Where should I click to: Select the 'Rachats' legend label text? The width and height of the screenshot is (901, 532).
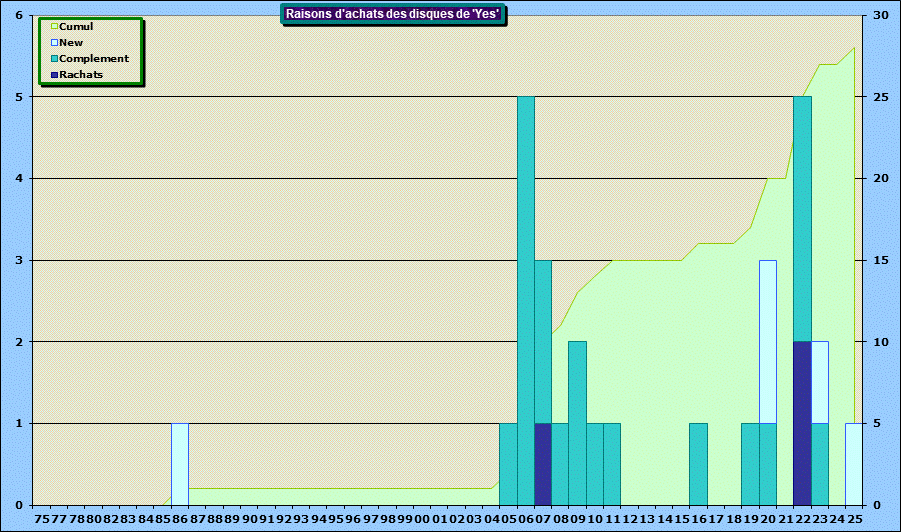click(x=81, y=75)
